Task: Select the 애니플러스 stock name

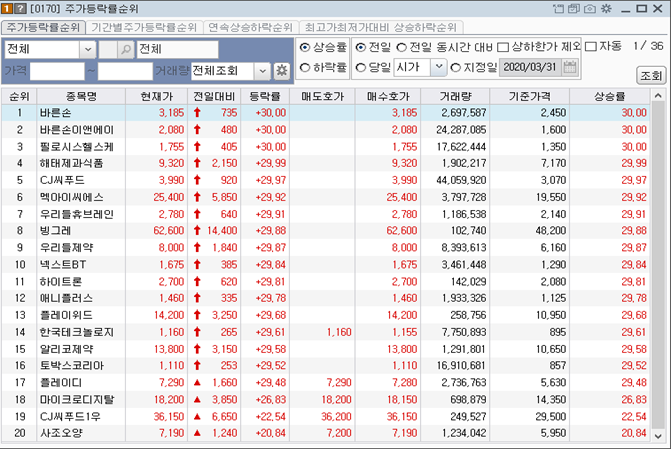Action: (66, 298)
